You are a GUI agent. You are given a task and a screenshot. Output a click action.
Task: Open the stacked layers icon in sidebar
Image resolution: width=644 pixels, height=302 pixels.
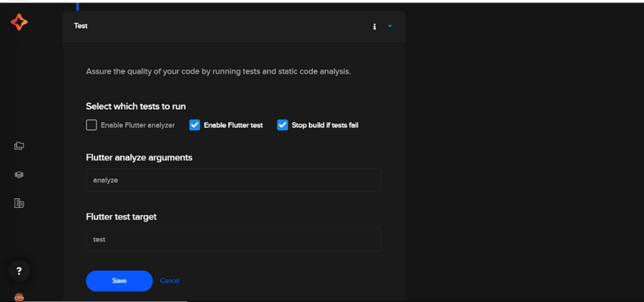[x=19, y=175]
